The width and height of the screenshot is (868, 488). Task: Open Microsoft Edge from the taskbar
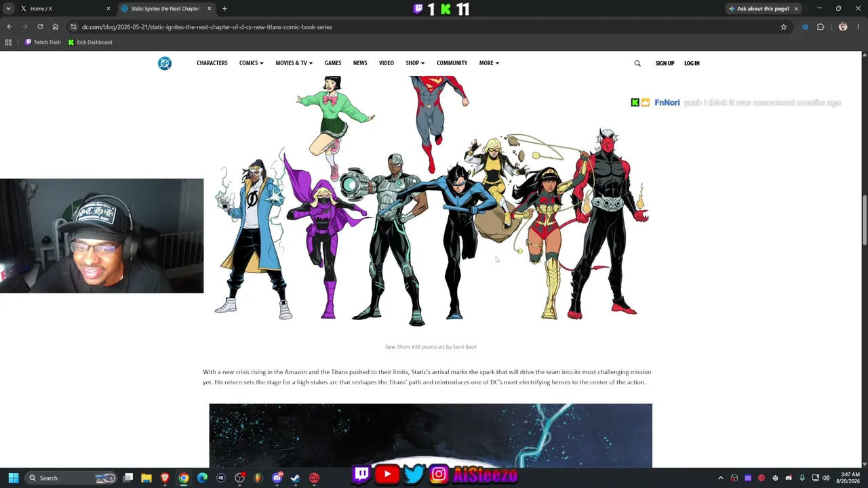(202, 478)
